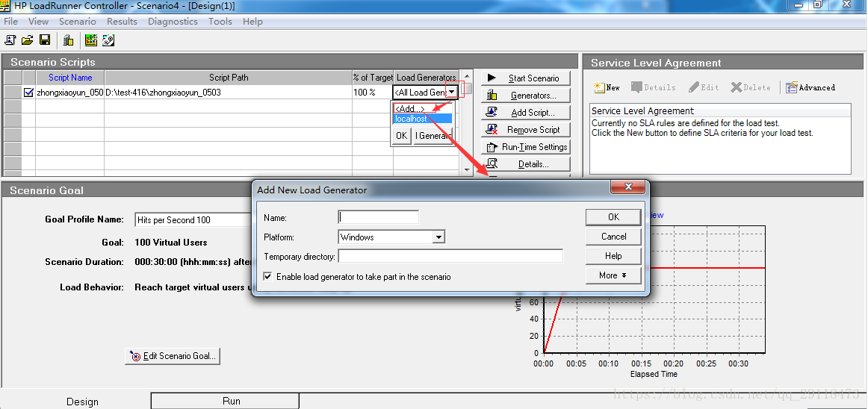Click the Script Name column header

[69, 78]
